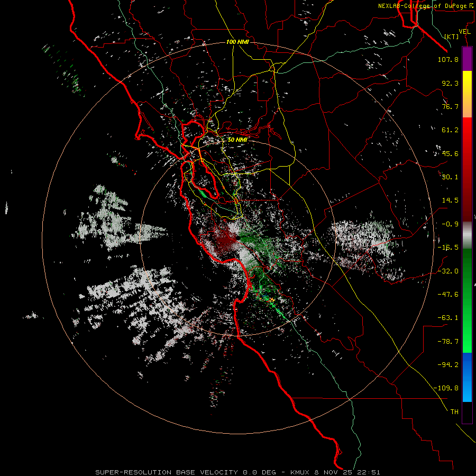Click the 50 NMI range ring label

(x=237, y=140)
